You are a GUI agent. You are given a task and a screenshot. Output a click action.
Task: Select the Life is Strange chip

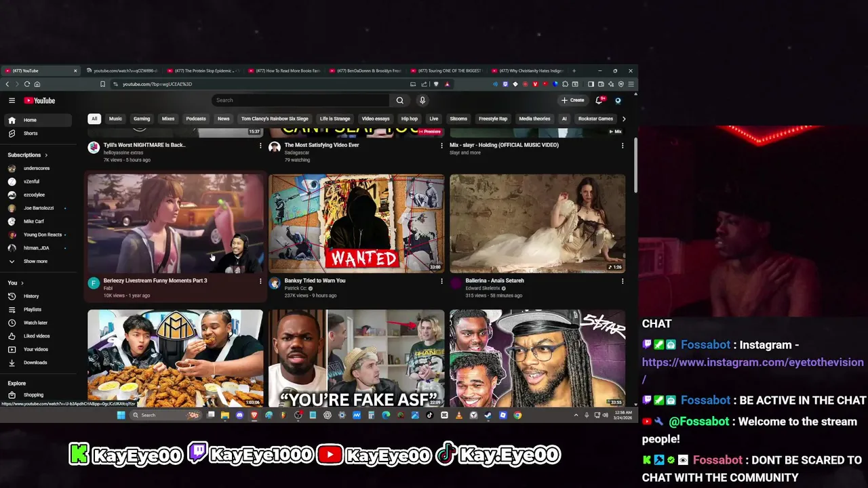[335, 119]
